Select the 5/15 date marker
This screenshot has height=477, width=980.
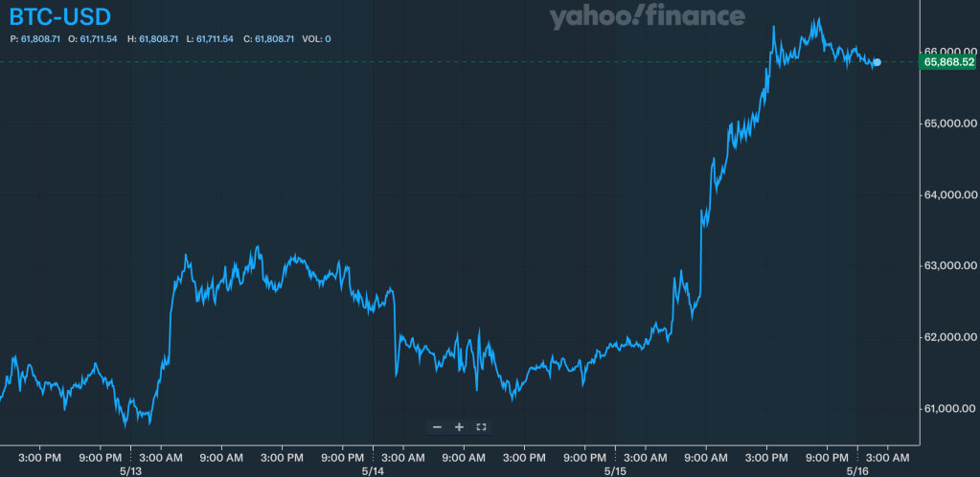(615, 471)
